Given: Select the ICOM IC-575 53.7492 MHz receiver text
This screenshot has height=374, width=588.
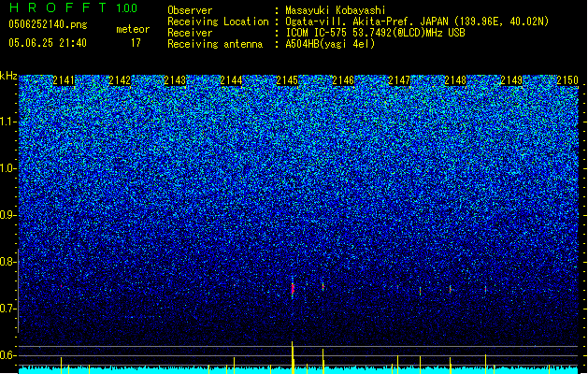Looking at the screenshot, I should click(x=375, y=33).
